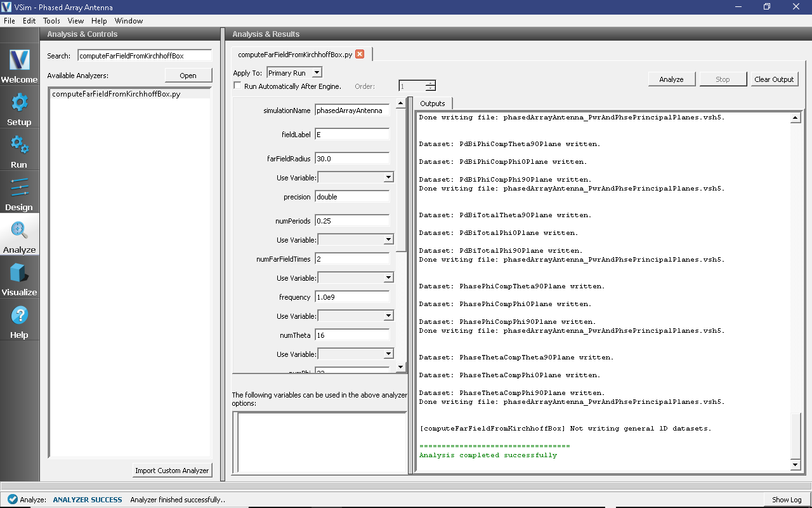Open Use Variable dropdown under farFieldRadius
Viewport: 812px width, 508px height.
(355, 177)
